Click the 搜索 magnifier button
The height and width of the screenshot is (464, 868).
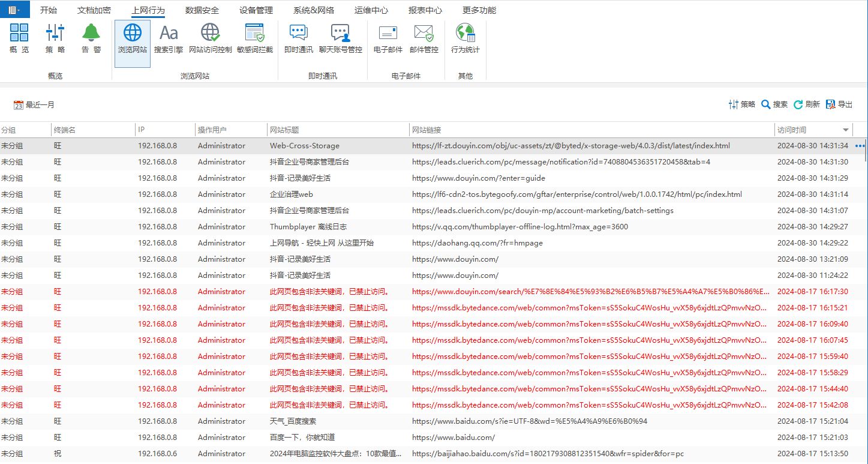click(774, 104)
